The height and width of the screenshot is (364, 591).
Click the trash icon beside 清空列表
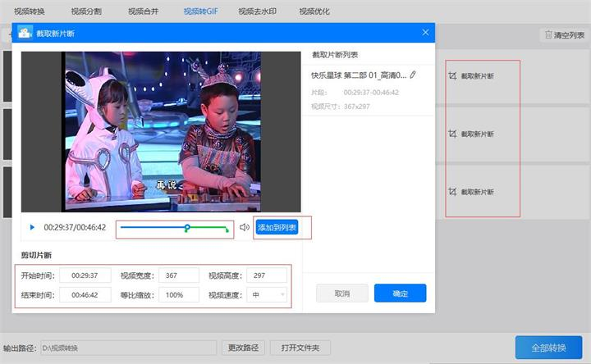pos(548,35)
